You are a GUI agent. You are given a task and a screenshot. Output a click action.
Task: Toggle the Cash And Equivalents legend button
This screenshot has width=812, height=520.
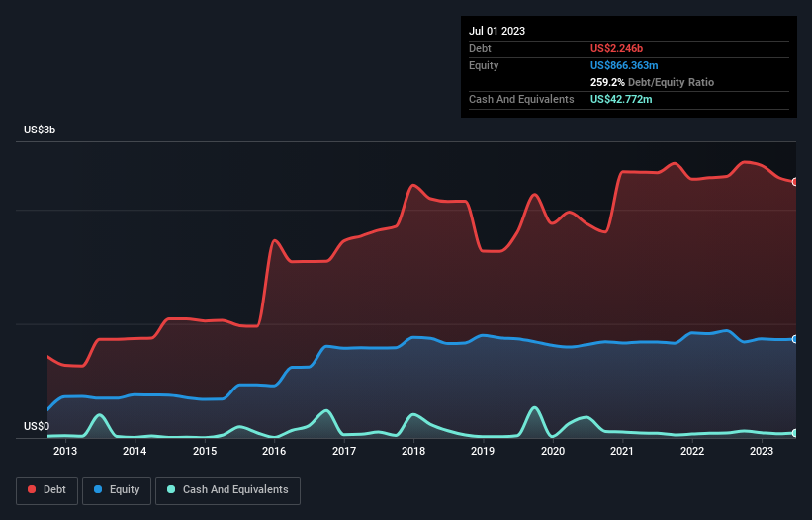227,490
